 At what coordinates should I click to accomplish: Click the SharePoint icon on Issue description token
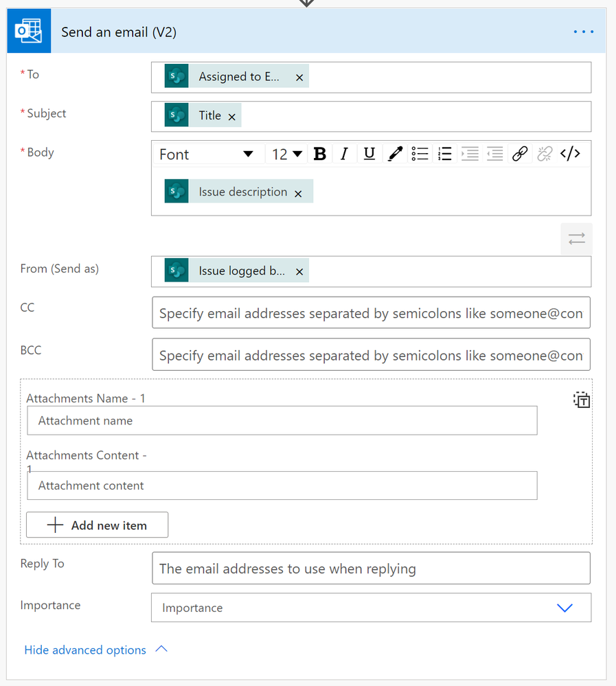(176, 191)
